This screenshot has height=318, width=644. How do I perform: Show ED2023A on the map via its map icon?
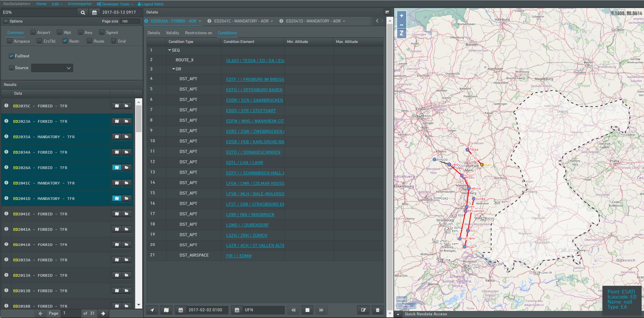pyautogui.click(x=117, y=121)
